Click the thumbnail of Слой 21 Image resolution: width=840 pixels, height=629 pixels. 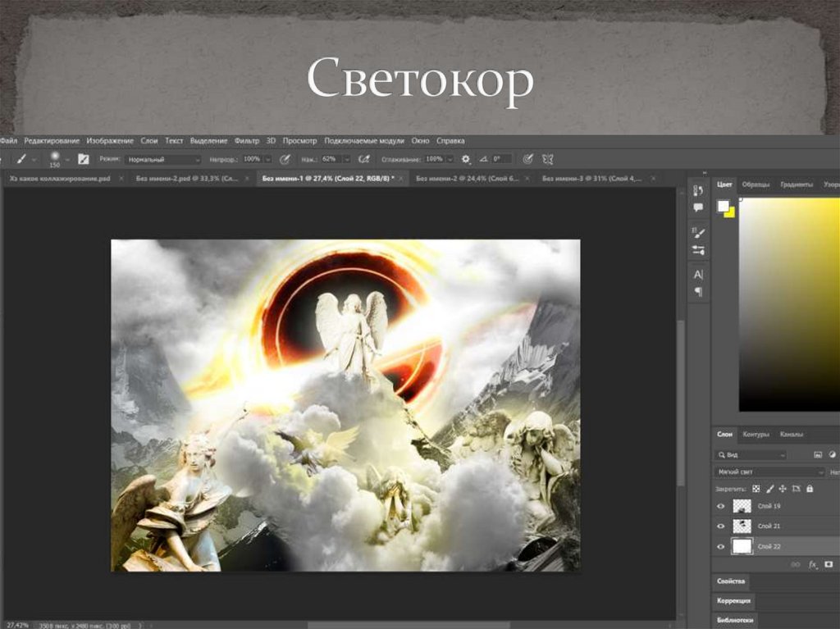tap(742, 526)
